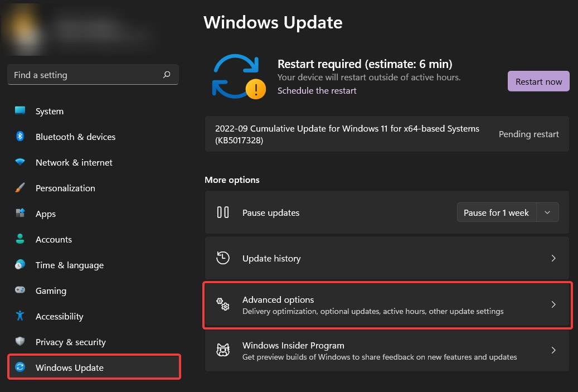
Task: Click the Windows Insider Program title
Action: point(293,345)
